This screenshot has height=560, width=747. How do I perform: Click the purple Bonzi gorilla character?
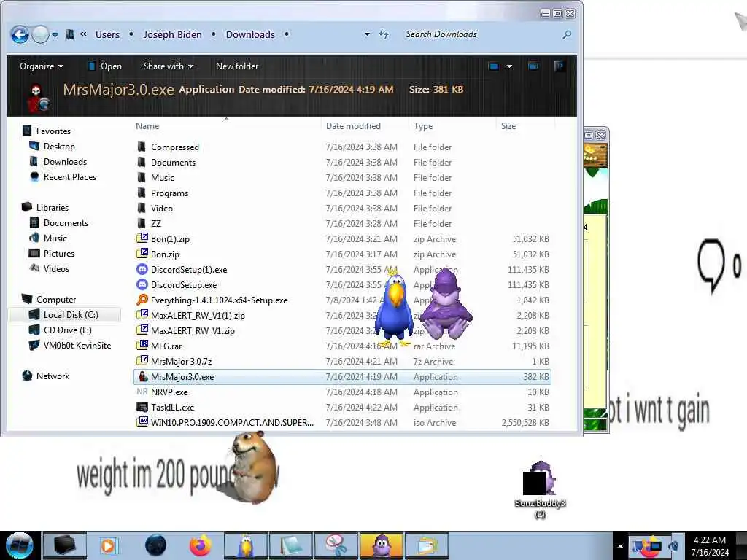[446, 304]
